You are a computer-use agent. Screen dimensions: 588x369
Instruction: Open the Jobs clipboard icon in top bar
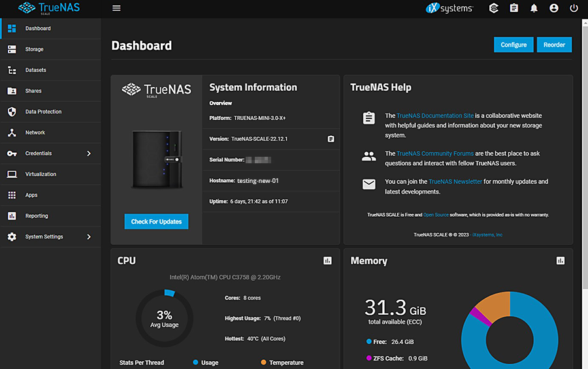click(514, 8)
